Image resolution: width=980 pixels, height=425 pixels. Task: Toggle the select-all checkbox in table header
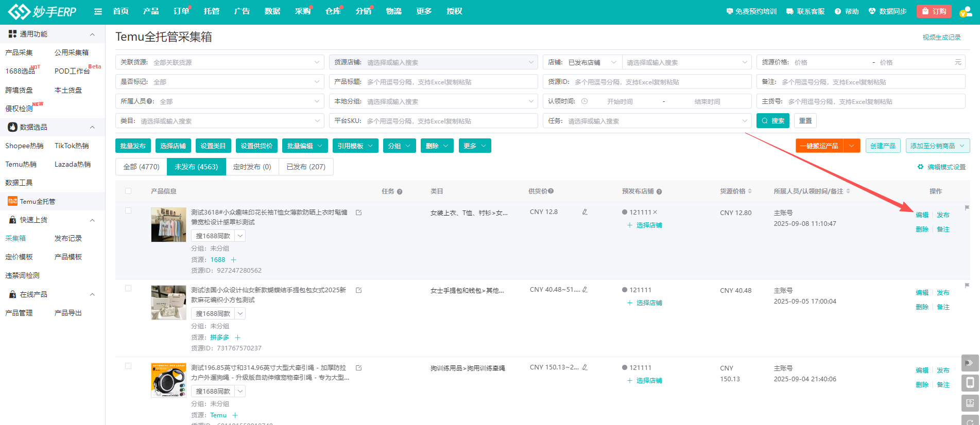pos(128,191)
